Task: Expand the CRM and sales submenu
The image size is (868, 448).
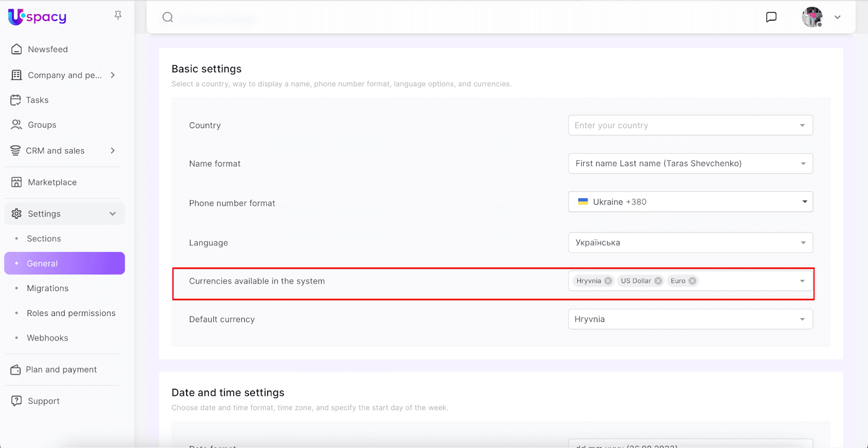Action: pos(113,150)
